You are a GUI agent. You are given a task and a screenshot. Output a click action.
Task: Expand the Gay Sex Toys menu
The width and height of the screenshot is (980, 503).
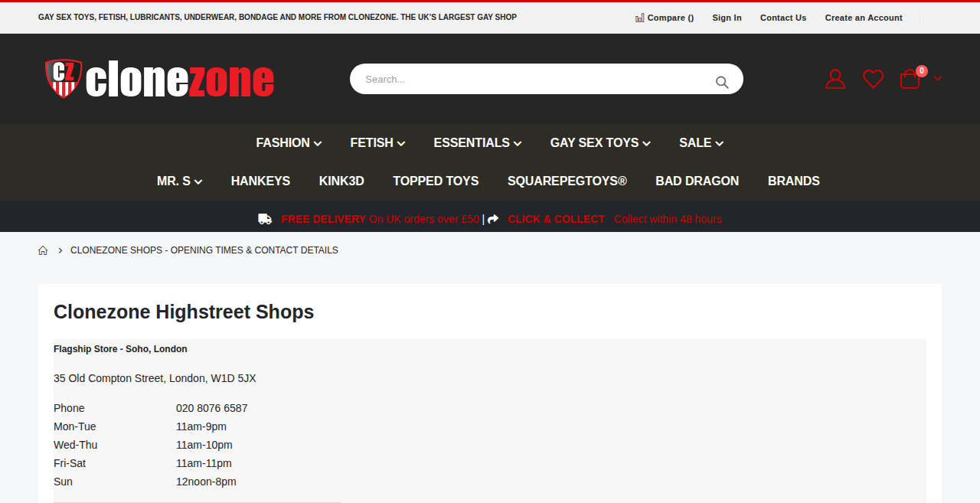(x=600, y=142)
